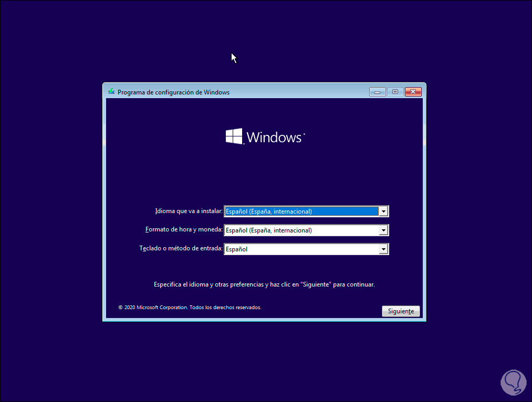Close the Programa de configuración window
532x402 pixels.
pos(413,92)
